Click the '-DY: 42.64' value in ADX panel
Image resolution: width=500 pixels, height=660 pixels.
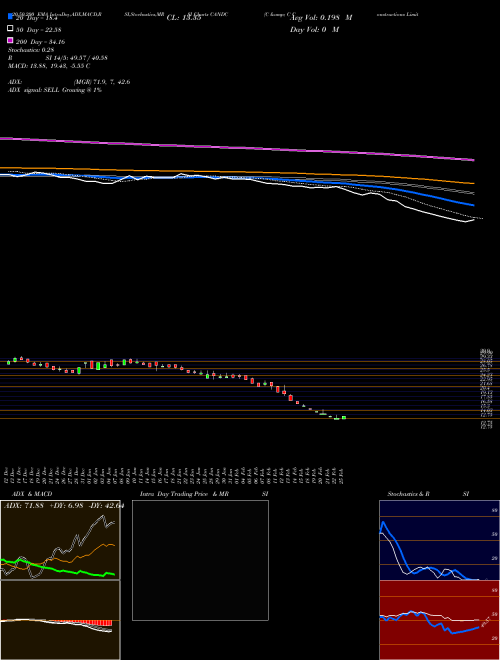point(106,506)
